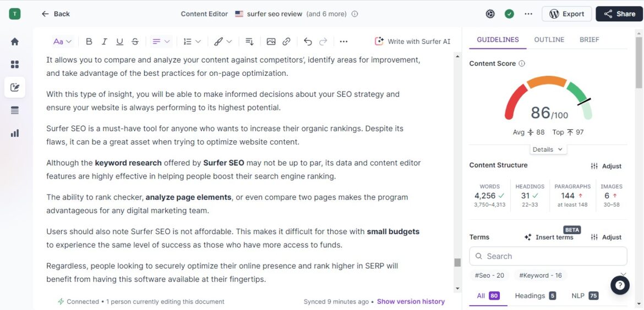Screen dimensions: 644x310
Task: Open the stacked rows sidebar icon
Action: [15, 110]
